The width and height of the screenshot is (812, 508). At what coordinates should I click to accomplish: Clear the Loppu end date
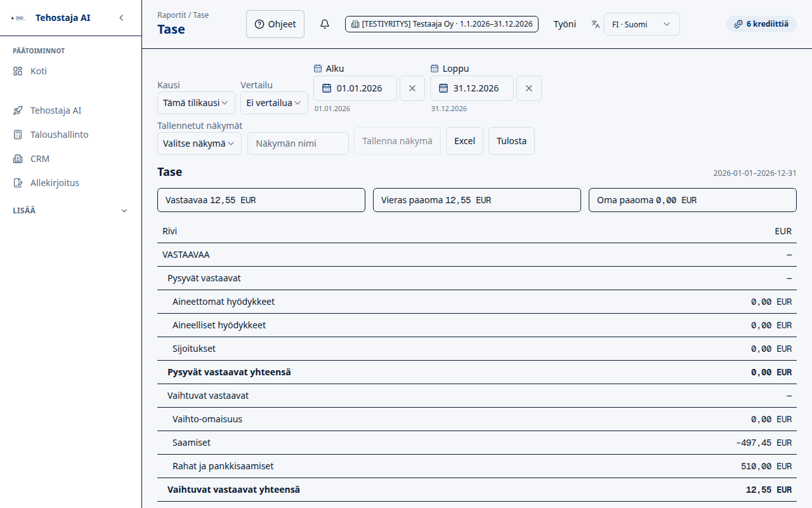pos(529,88)
